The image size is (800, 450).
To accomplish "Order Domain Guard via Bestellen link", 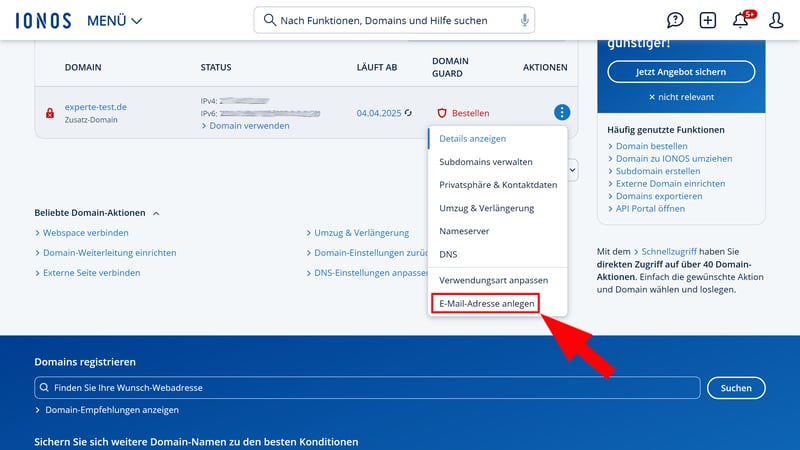I will 470,113.
